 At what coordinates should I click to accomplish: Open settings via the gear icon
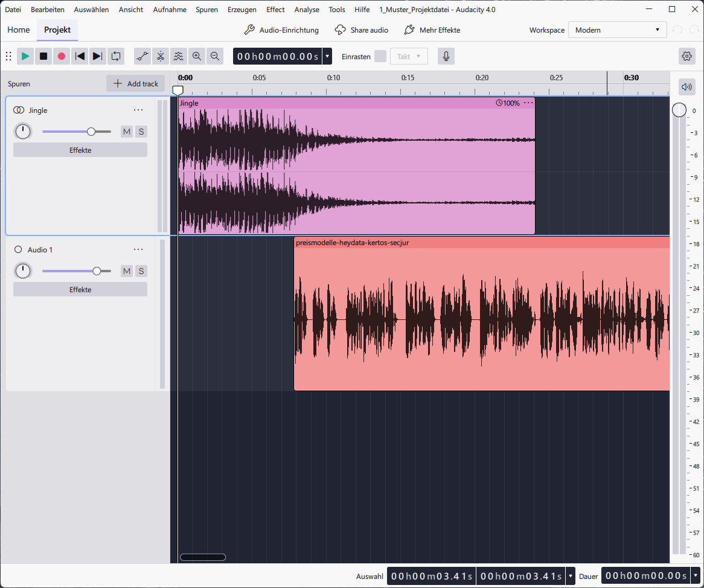(x=686, y=56)
